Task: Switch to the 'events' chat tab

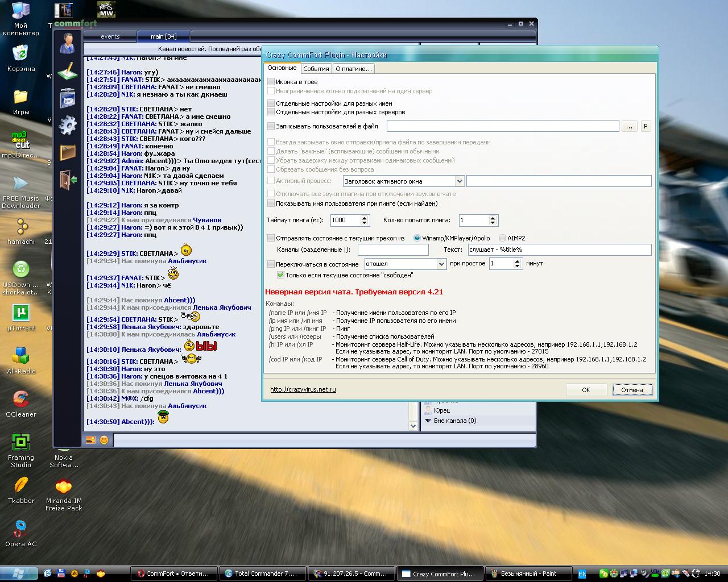Action: coord(110,36)
